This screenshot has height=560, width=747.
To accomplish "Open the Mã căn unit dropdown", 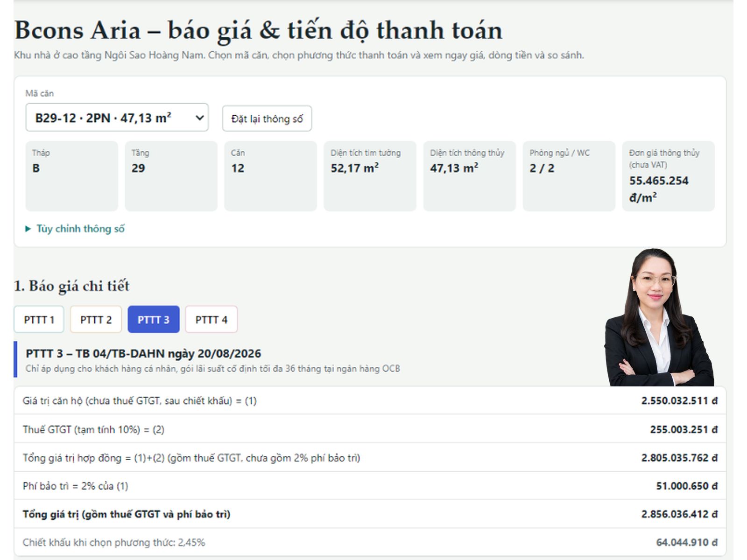I will point(117,118).
